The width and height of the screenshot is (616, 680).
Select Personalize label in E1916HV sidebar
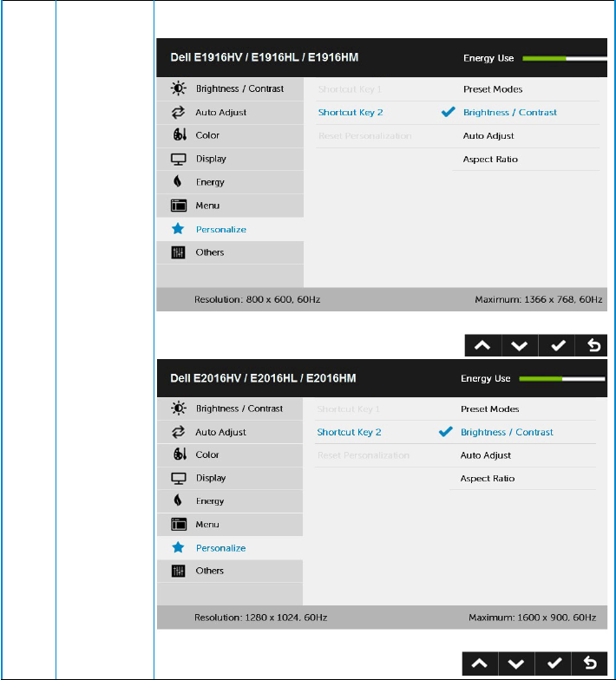coord(220,229)
